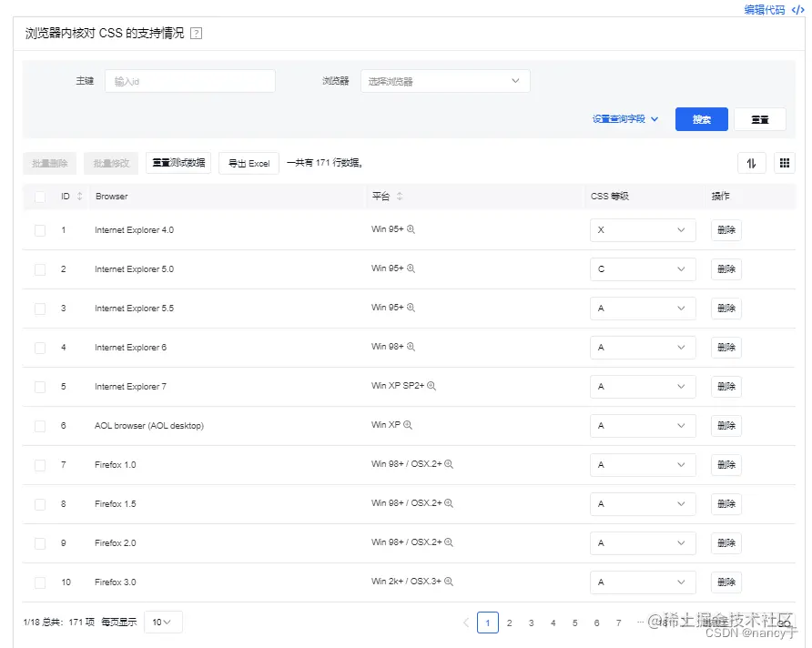Delete the Internet Explorer 4.0 row
Screen dimensions: 812x648
726,230
